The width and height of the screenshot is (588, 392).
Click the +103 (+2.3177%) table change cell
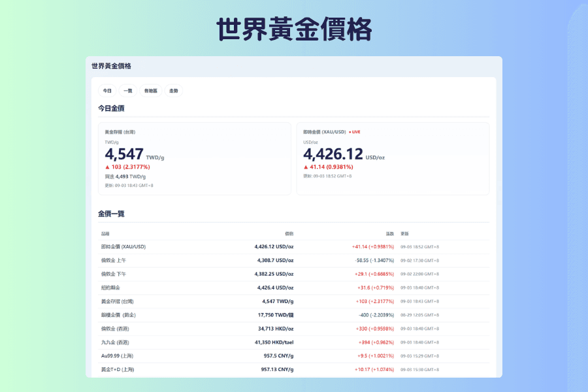pos(375,302)
